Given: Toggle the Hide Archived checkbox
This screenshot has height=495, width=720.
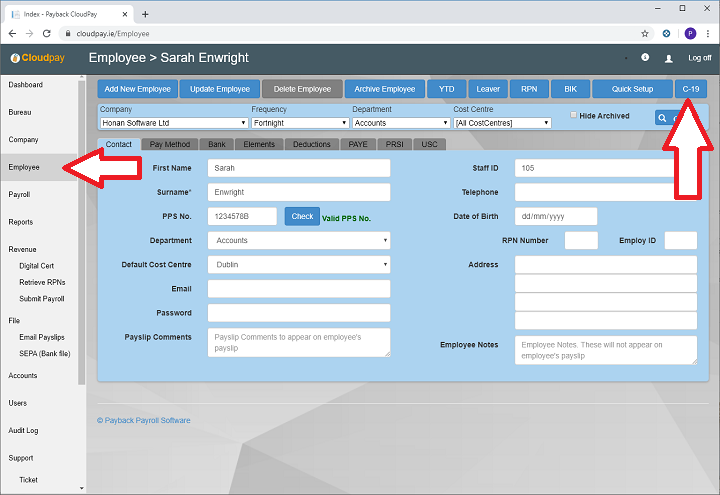Looking at the screenshot, I should [573, 115].
